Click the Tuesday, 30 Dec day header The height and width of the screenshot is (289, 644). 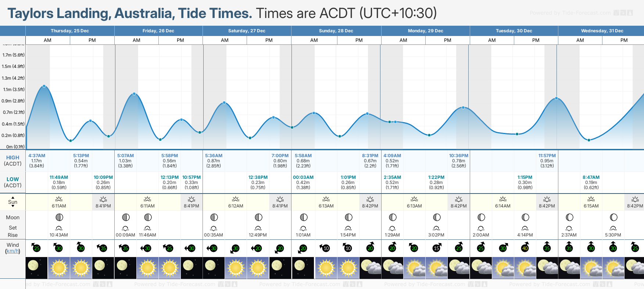[514, 31]
